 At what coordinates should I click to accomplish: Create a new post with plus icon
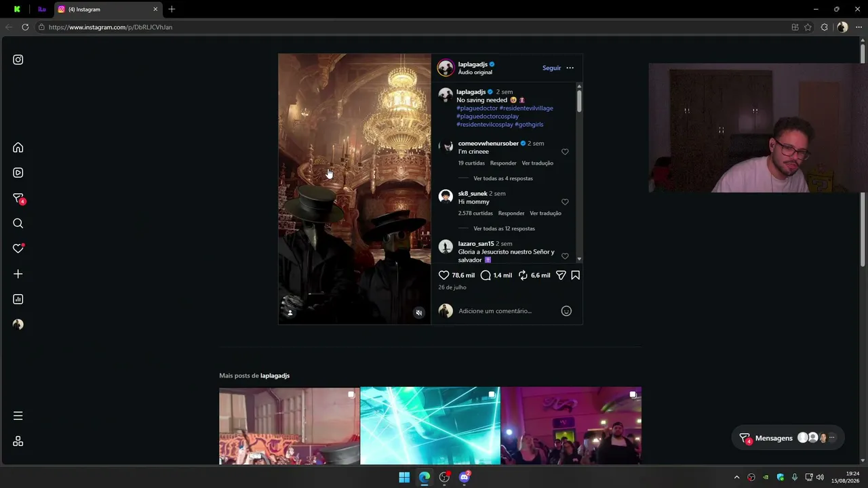point(18,274)
